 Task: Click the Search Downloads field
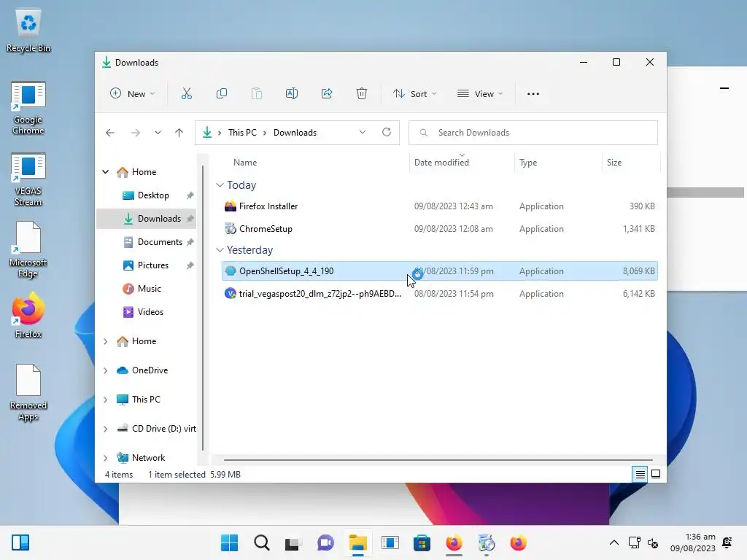pos(533,133)
